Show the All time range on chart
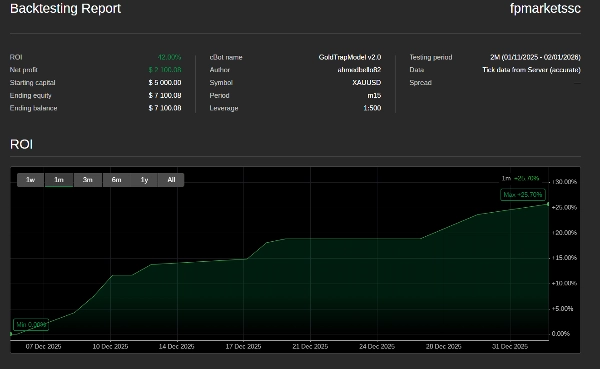 pyautogui.click(x=171, y=180)
